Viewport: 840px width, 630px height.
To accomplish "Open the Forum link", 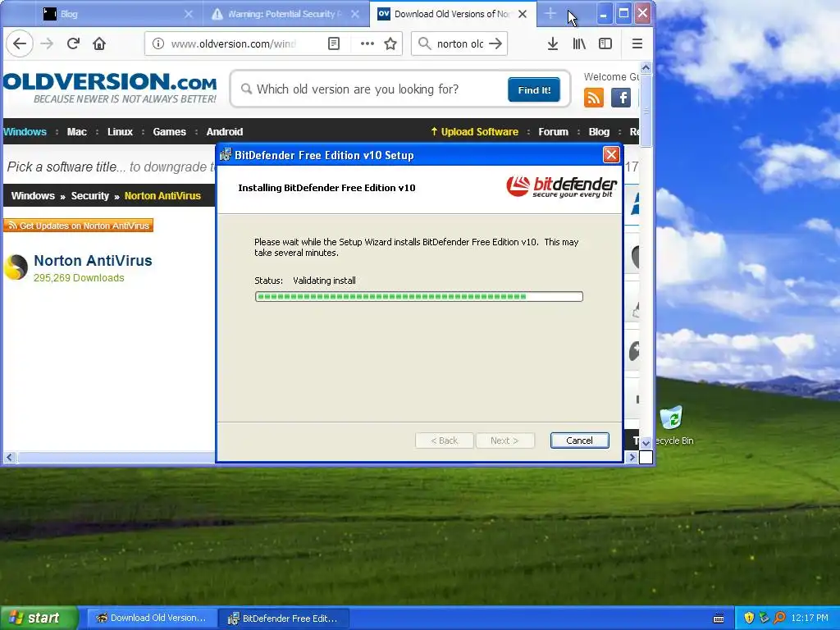I will [x=554, y=132].
